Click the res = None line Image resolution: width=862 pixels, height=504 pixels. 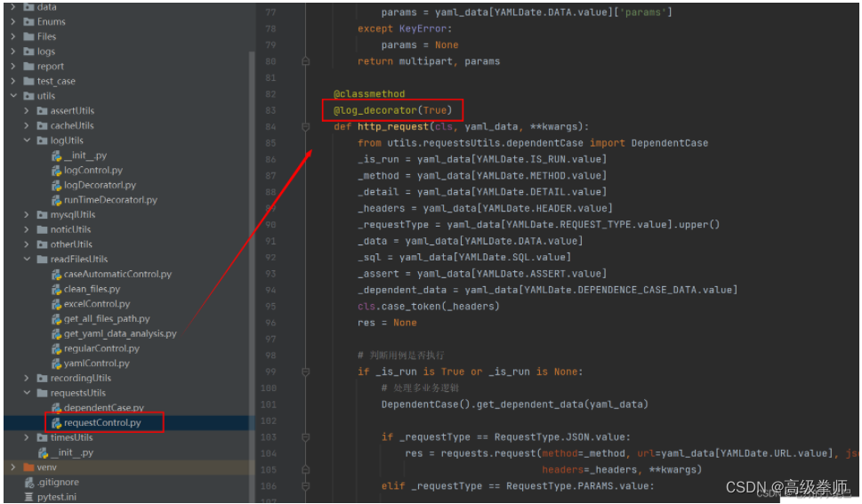coord(387,323)
